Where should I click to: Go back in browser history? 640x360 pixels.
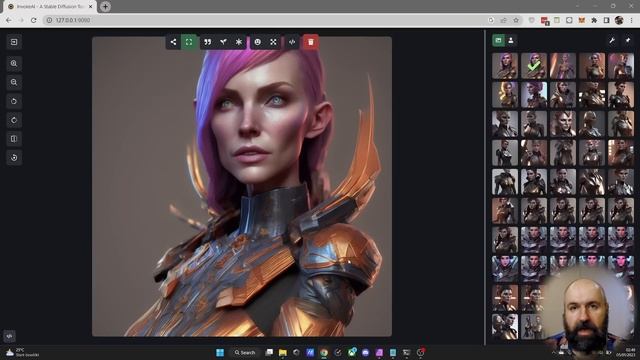9,20
